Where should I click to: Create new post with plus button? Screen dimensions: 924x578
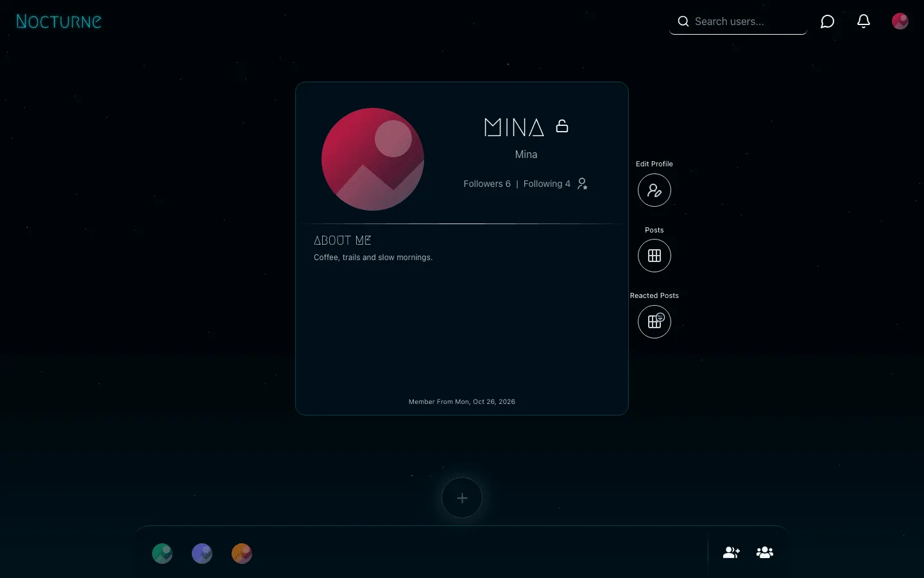click(462, 498)
